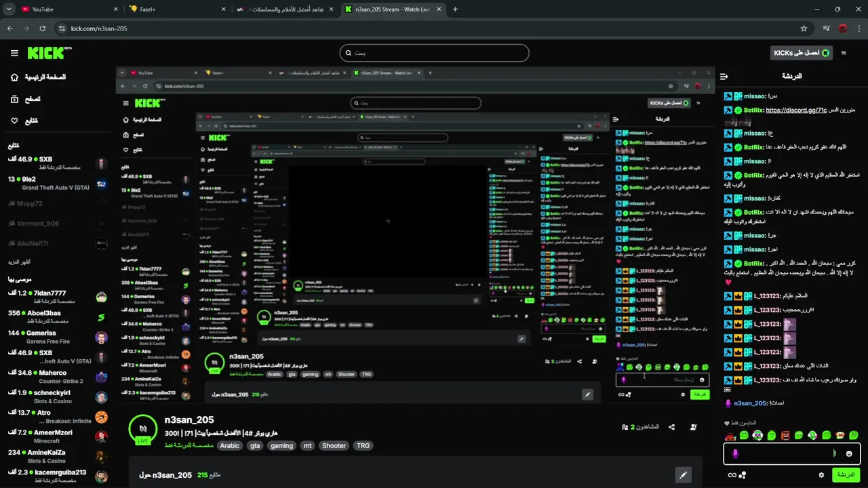
Task: Open the مخصصة للدردشة فقط category under stream title
Action: (189, 446)
